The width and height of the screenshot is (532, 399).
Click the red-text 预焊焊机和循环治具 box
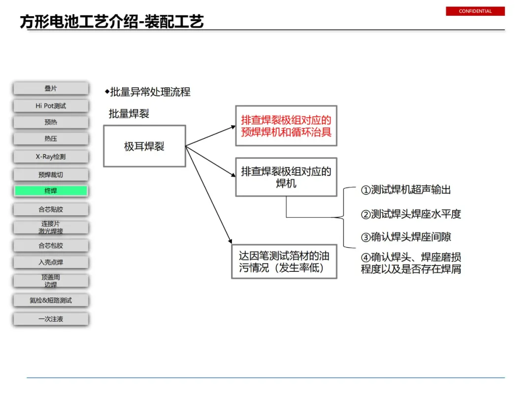pos(286,126)
